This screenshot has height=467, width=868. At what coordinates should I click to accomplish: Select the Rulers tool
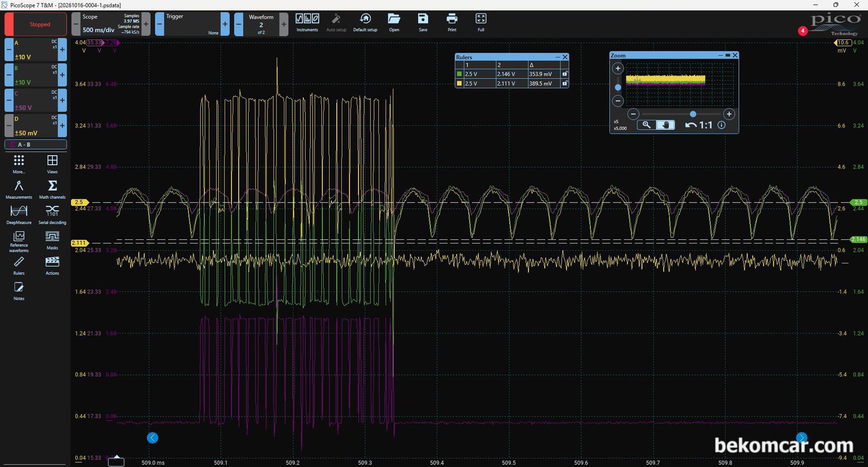click(x=19, y=266)
